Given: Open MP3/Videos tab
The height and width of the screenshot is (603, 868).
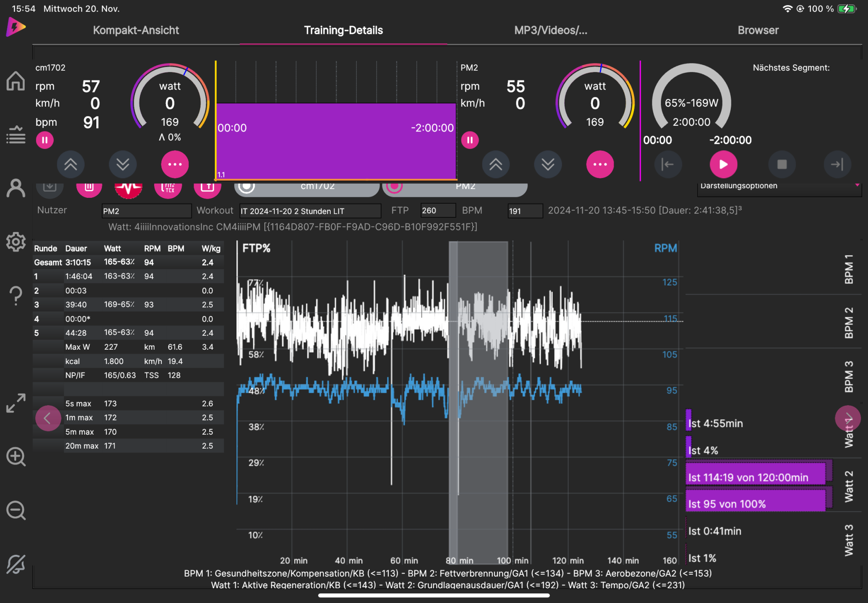Looking at the screenshot, I should [x=551, y=30].
